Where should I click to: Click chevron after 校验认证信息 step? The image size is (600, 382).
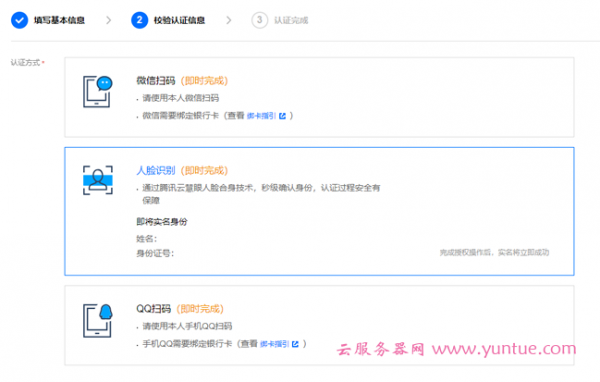coord(229,20)
